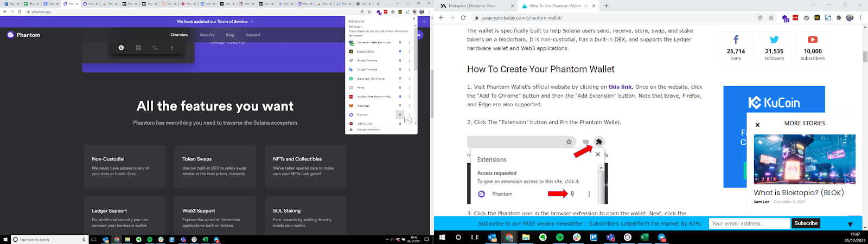Open the Support nav item on phantom.app
868x244 pixels.
[253, 35]
